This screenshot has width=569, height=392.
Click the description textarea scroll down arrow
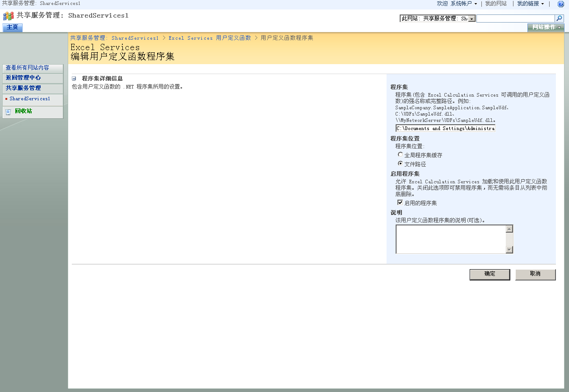pos(509,250)
